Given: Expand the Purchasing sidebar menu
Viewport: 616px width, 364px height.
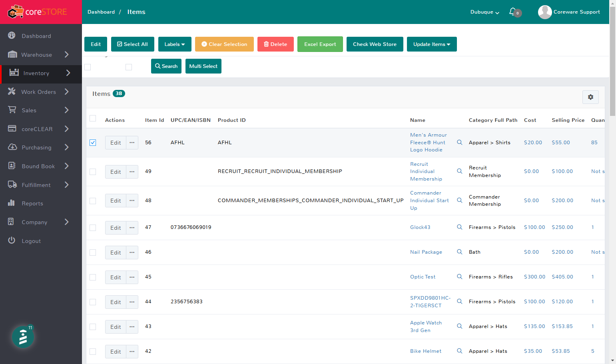Looking at the screenshot, I should (x=67, y=147).
